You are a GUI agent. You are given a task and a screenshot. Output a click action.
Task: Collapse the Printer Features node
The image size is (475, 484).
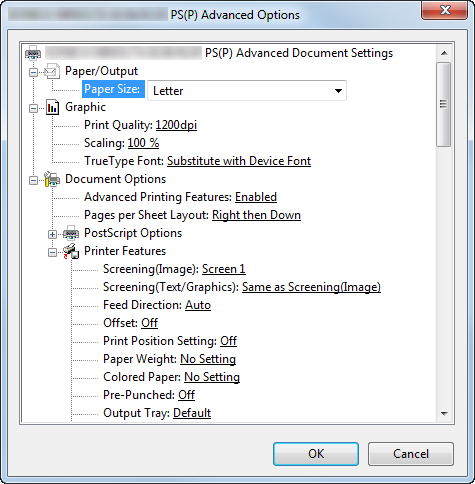click(x=52, y=252)
